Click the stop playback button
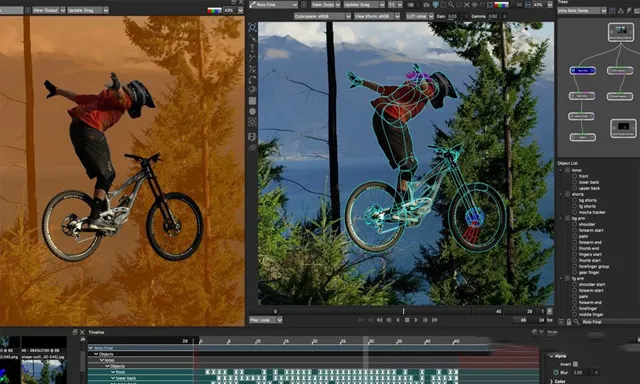Image resolution: width=640 pixels, height=384 pixels. tap(407, 320)
